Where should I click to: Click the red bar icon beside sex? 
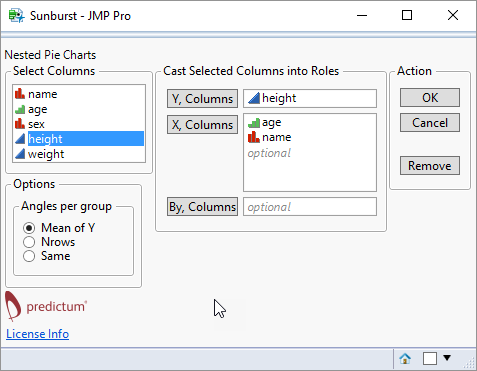pyautogui.click(x=20, y=124)
